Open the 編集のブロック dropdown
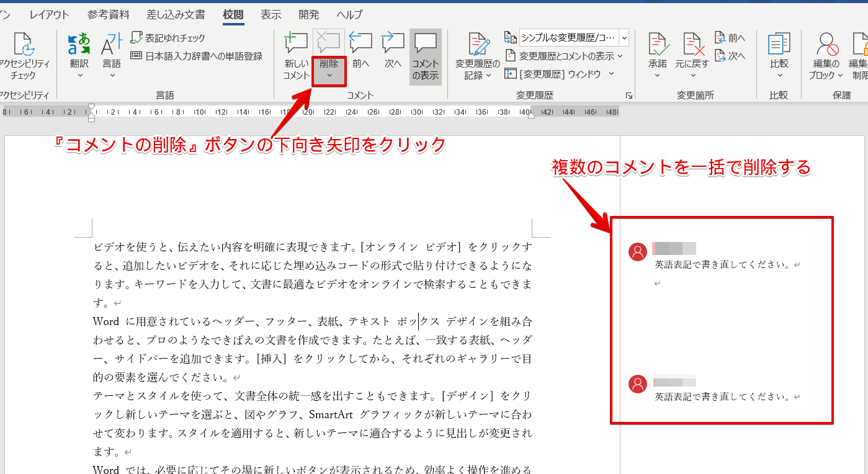This screenshot has width=868, height=474. (826, 56)
